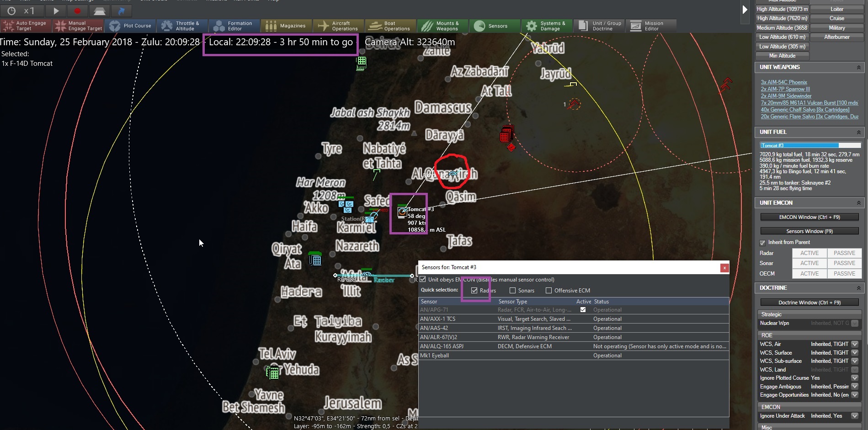
Task: Open Mounts & Weapons
Action: [443, 26]
